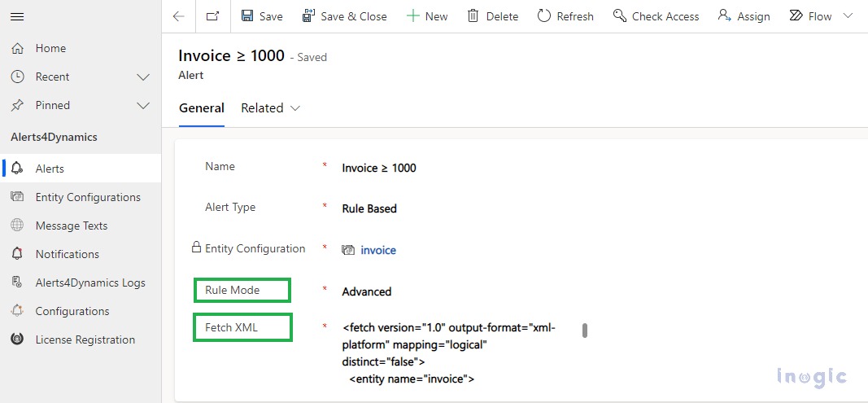
Task: Click the Entity Configuration field label
Action: [x=255, y=248]
